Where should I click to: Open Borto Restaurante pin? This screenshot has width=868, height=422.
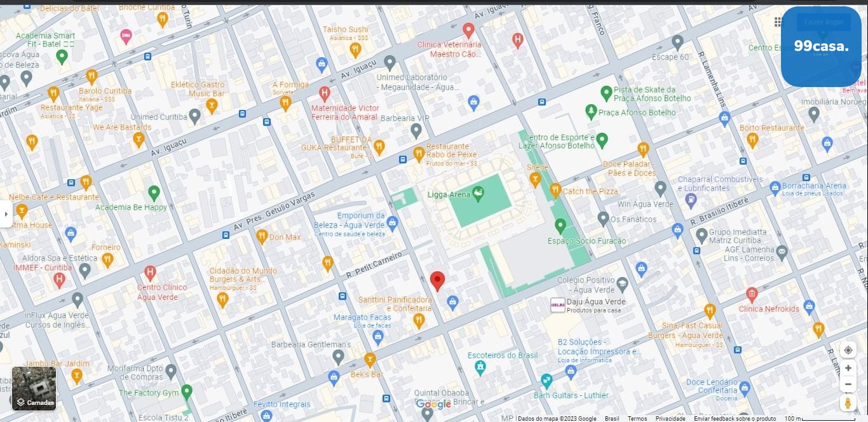click(x=752, y=140)
